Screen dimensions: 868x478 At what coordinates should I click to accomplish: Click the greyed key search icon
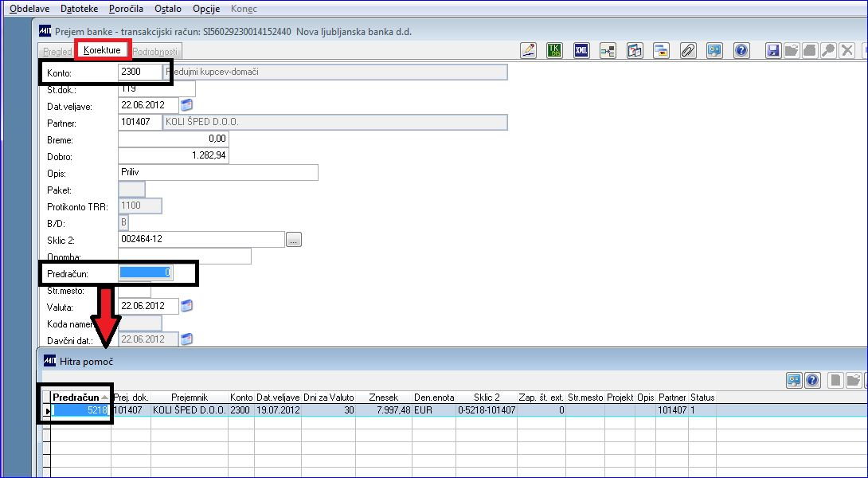click(827, 50)
